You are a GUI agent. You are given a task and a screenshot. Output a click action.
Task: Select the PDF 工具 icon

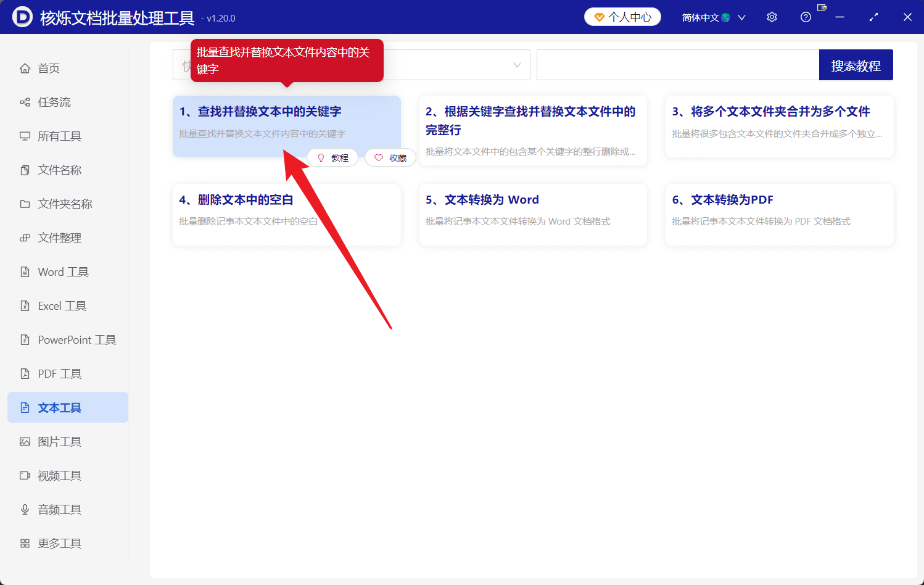[x=25, y=373]
